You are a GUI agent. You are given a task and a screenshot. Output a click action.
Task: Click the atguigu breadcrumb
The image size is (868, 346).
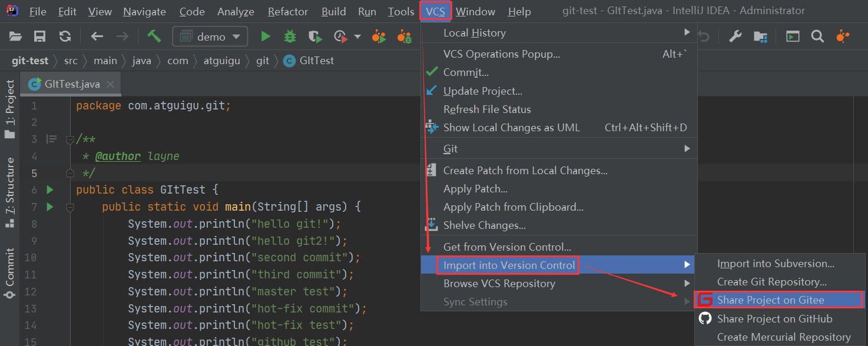[222, 61]
